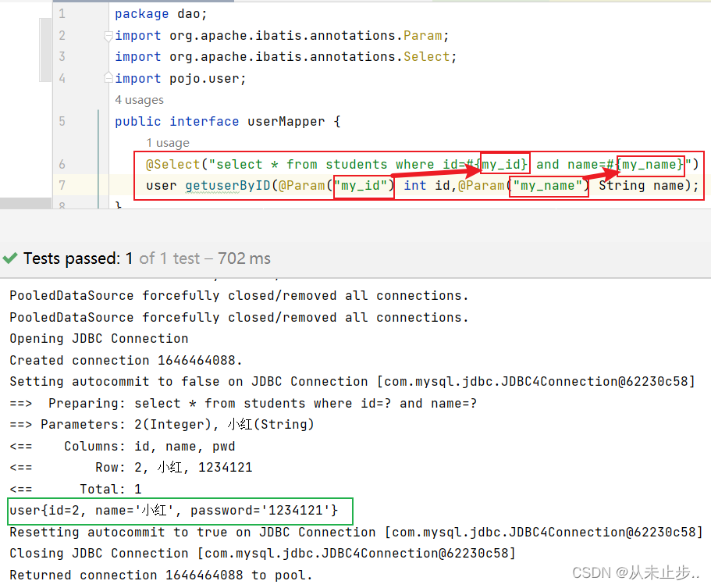Click the 'Columns: id, name, pwd' log line
The image size is (711, 588).
pos(123,446)
